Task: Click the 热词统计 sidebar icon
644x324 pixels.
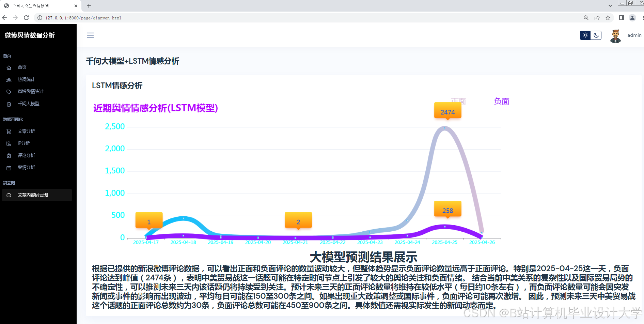Action: point(9,79)
